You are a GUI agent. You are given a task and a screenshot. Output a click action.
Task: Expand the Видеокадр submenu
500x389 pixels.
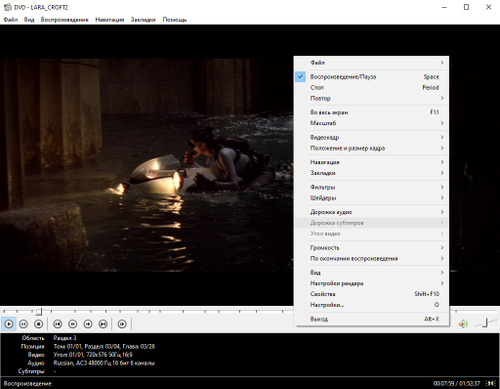pyautogui.click(x=372, y=137)
